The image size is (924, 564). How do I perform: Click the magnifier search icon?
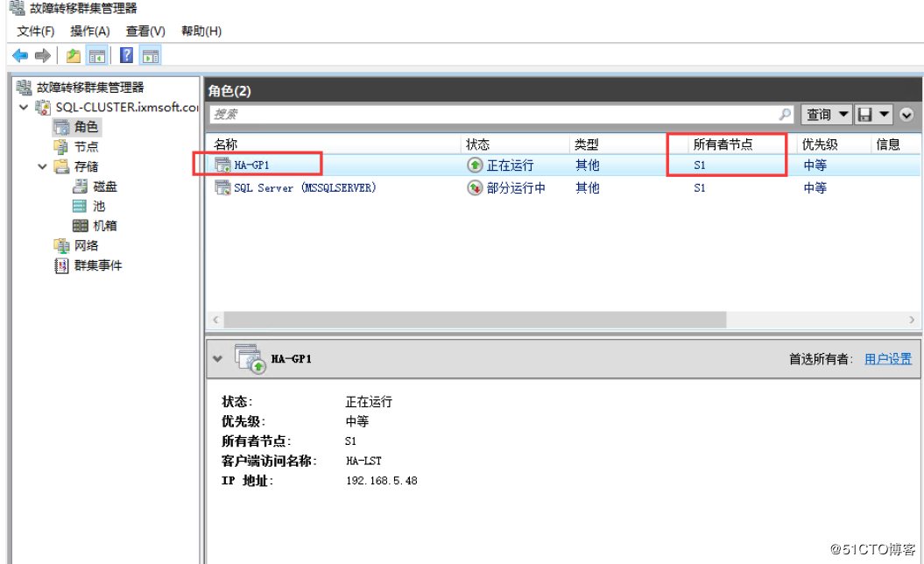coord(786,115)
